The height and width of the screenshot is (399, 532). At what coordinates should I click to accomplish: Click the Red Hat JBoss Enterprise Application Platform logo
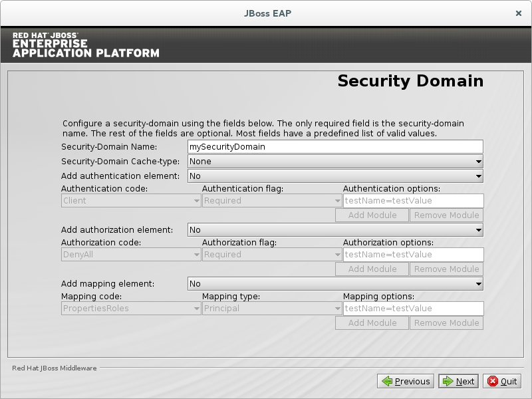pyautogui.click(x=86, y=45)
